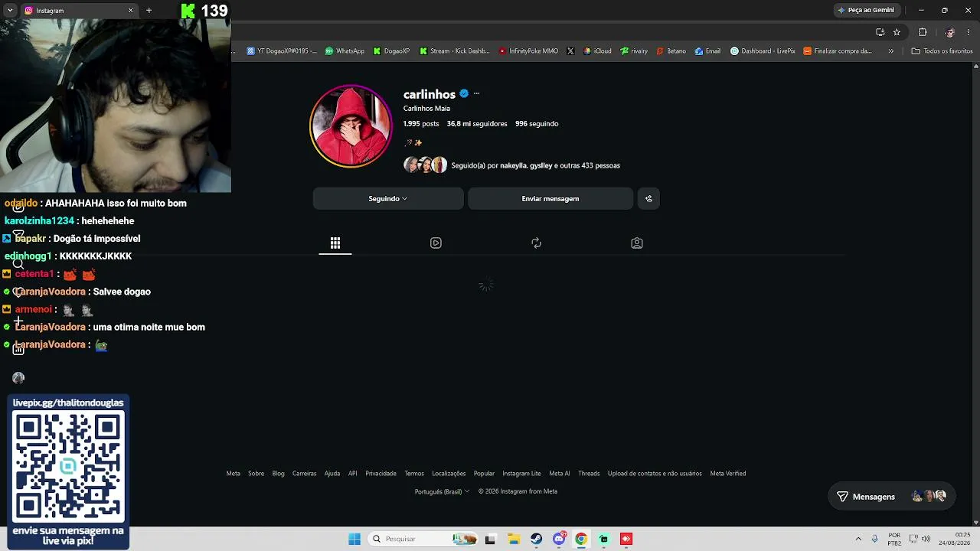
Task: Open the Todos os favoritos folder
Action: coord(942,51)
